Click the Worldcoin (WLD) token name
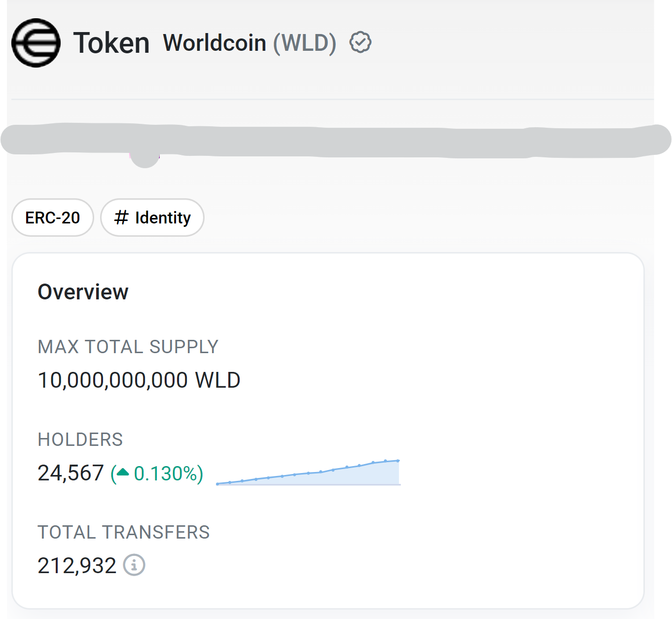 tap(249, 43)
